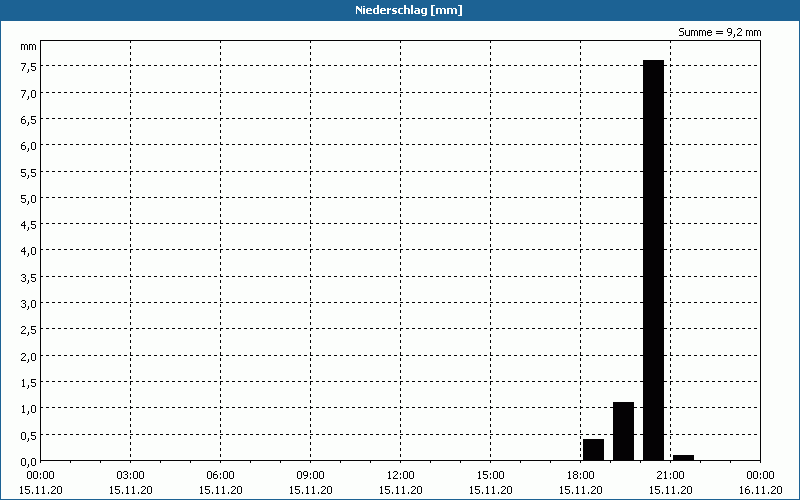Viewport: 800px width, 500px height.
Task: Click the Summe = 9,2 mm total label
Action: [719, 32]
